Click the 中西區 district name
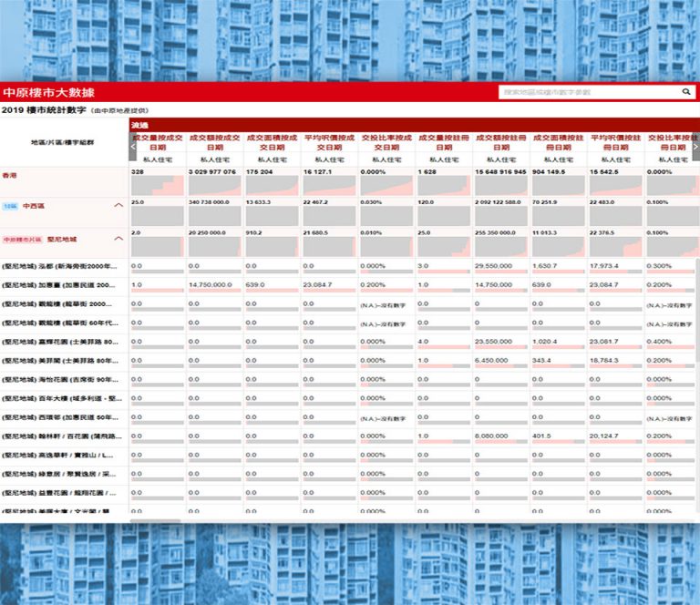 pos(34,206)
